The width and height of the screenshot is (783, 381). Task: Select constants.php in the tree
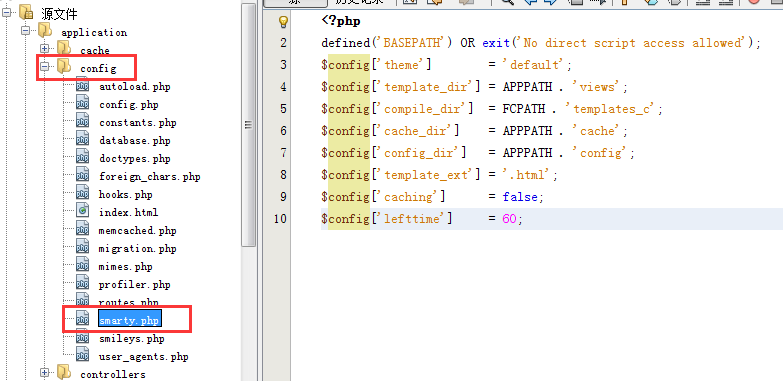pos(138,123)
